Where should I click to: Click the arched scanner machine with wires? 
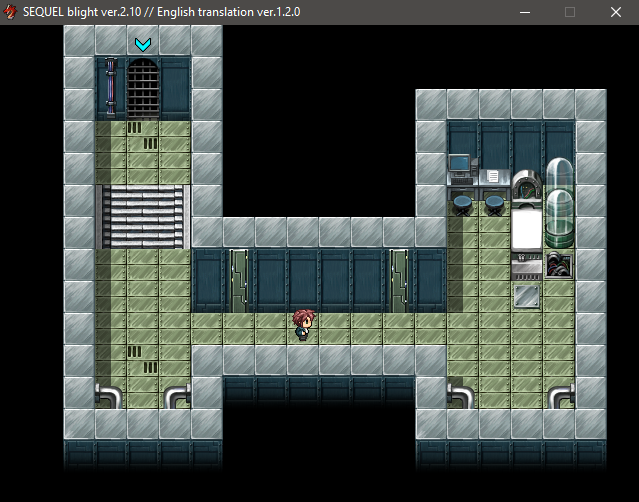pos(527,186)
